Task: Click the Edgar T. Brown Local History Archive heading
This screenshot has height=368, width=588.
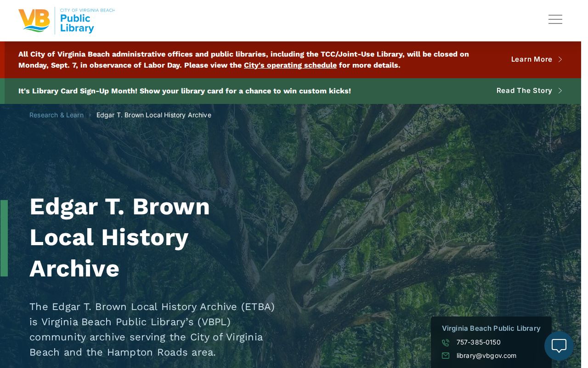Action: coord(120,237)
